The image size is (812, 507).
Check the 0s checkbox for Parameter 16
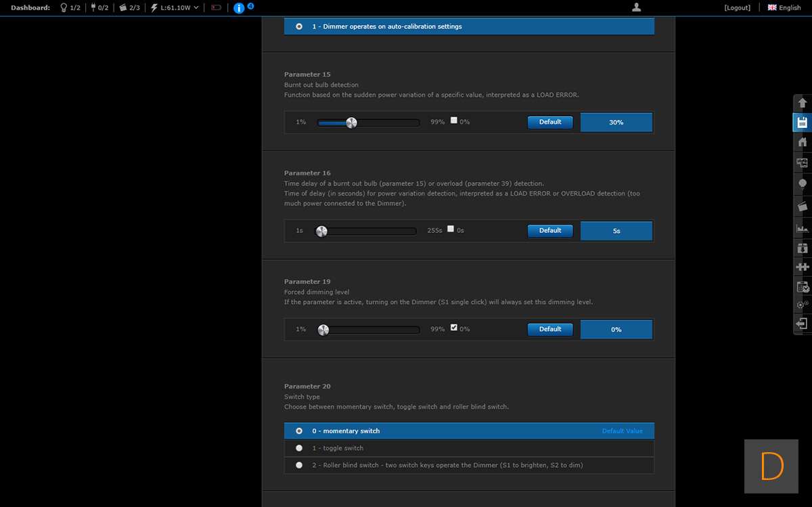pyautogui.click(x=451, y=229)
